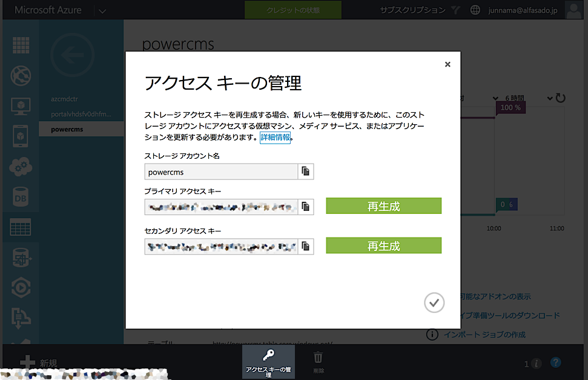Copy the storage account name
Image resolution: width=588 pixels, height=380 pixels.
tap(306, 172)
